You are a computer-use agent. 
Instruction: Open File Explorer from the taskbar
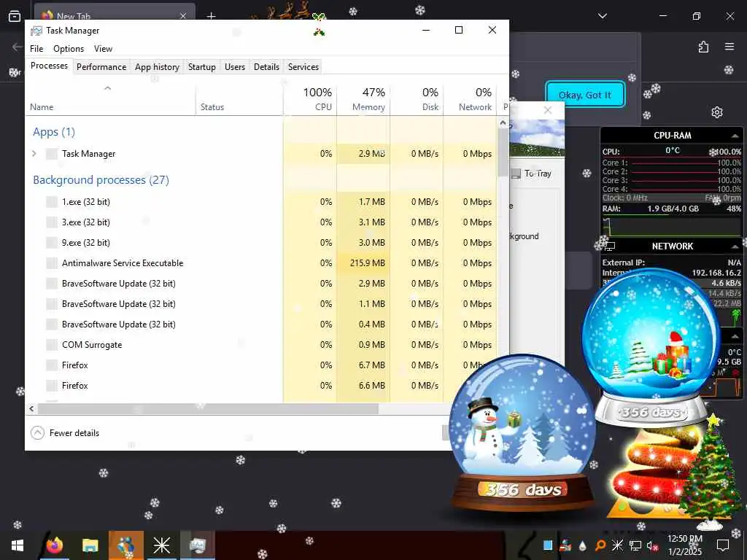(x=90, y=545)
